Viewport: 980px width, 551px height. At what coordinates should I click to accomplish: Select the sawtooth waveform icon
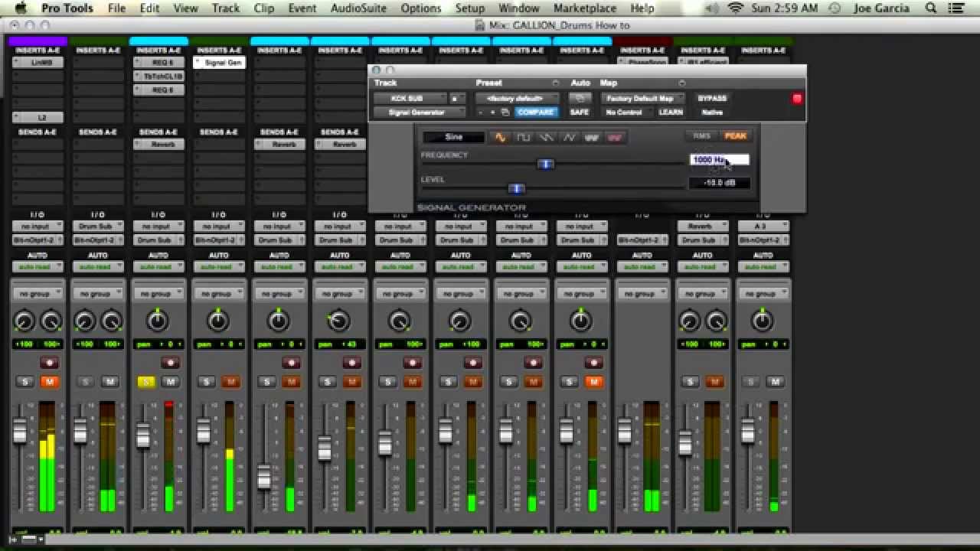pyautogui.click(x=546, y=138)
